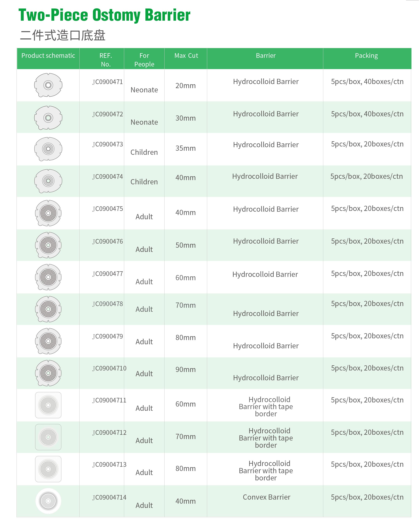Click the JC0900473 children barrier schematic
Image resolution: width=420 pixels, height=519 pixels.
48,149
